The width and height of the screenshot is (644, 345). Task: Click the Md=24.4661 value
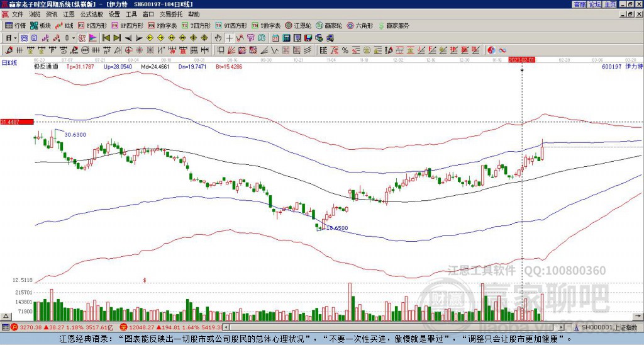pyautogui.click(x=155, y=66)
